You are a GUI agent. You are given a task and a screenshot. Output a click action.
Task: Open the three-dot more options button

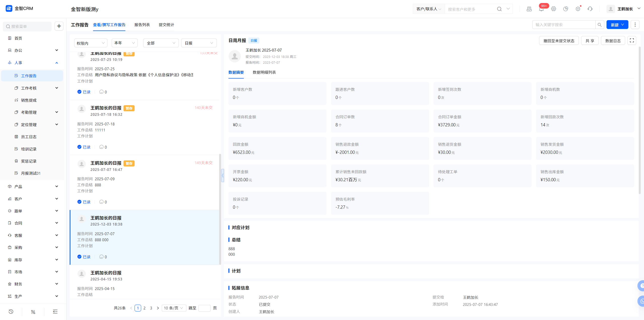[x=635, y=25]
